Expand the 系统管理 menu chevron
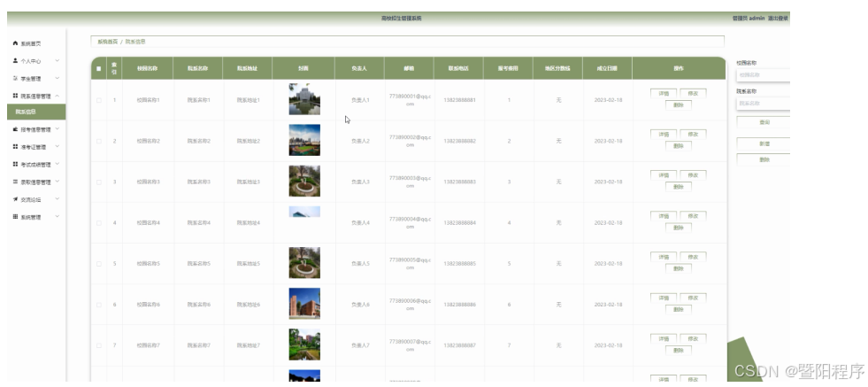This screenshot has width=868, height=387. point(57,217)
